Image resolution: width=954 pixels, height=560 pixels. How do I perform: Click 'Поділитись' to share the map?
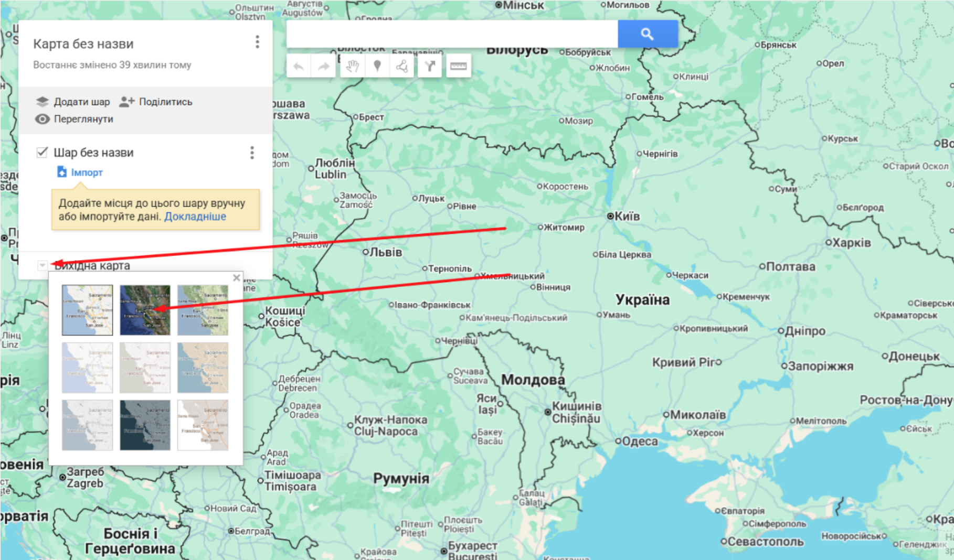156,102
